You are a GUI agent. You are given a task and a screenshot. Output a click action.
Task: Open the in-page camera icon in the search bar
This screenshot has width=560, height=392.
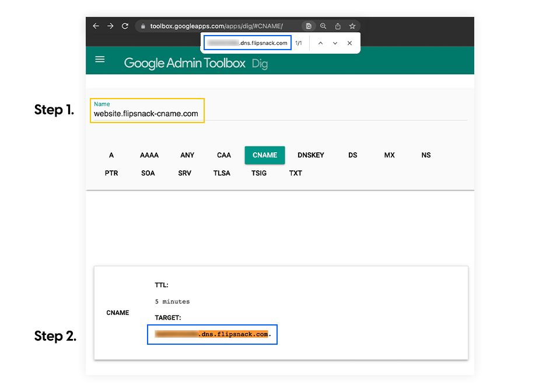point(309,26)
